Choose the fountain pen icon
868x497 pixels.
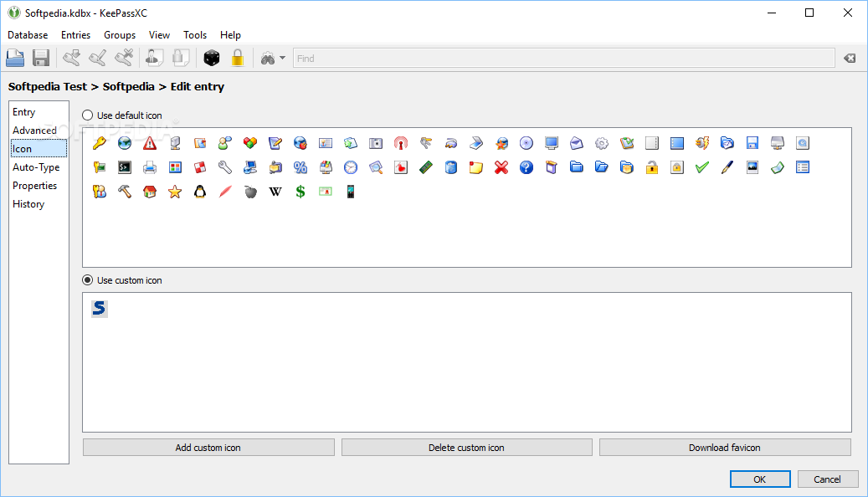[x=727, y=167]
